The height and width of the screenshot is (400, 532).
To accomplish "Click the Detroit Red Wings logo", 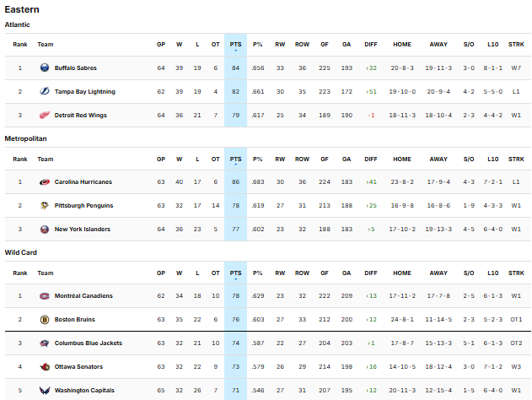I will coord(44,115).
